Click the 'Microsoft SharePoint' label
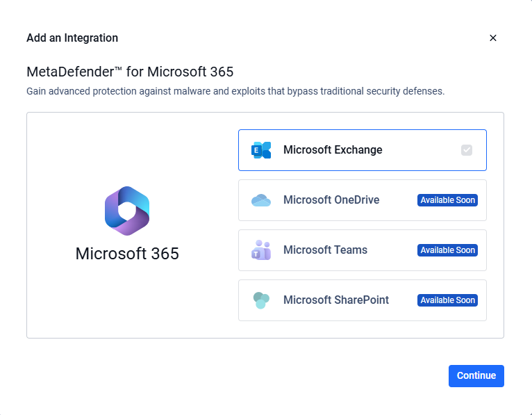The width and height of the screenshot is (532, 415). click(336, 300)
